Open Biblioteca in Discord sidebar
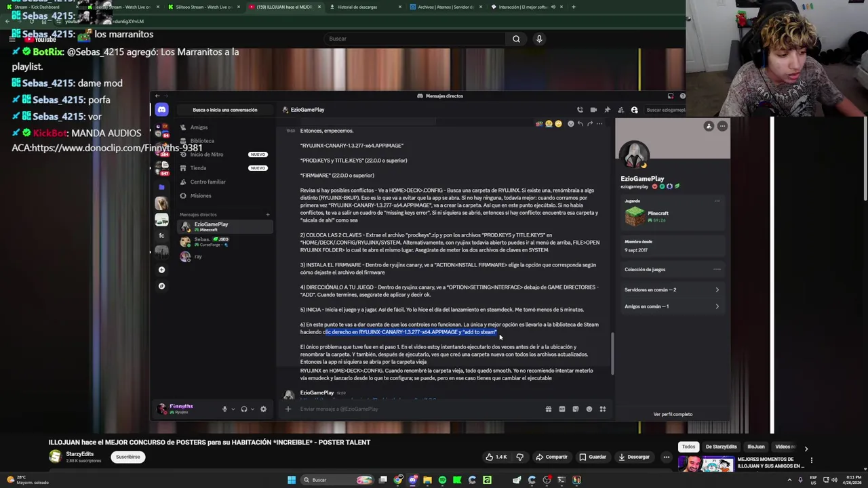The height and width of the screenshot is (488, 868). (226, 141)
